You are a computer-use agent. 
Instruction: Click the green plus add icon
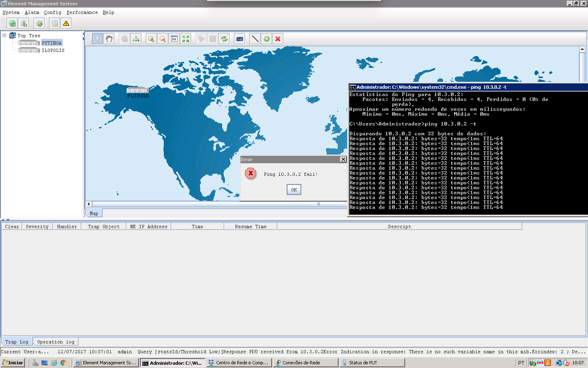267,39
